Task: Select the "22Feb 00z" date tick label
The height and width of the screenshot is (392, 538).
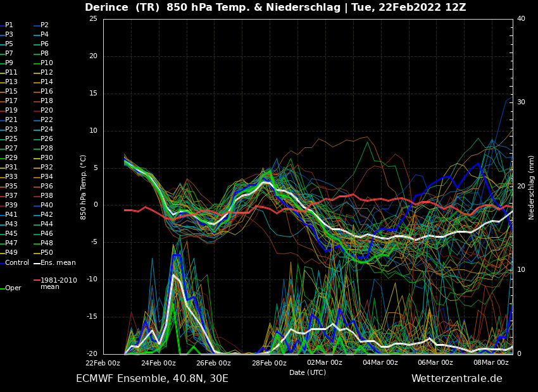Action: pos(103,363)
